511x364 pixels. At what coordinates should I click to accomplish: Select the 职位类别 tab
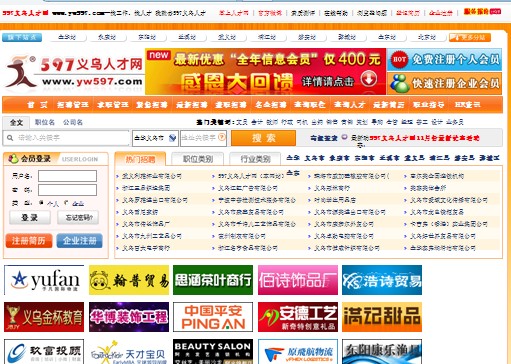[197, 159]
